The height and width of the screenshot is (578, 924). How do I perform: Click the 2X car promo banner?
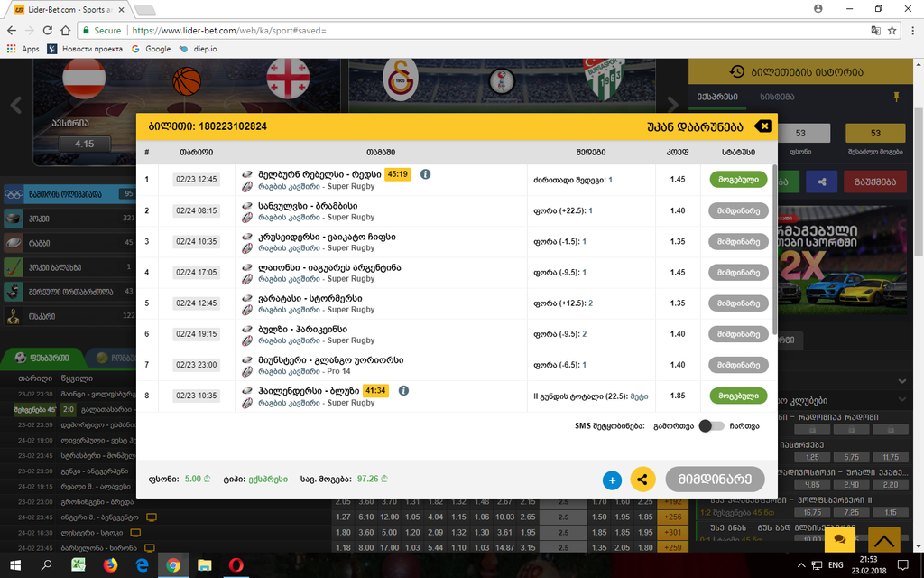(x=842, y=261)
